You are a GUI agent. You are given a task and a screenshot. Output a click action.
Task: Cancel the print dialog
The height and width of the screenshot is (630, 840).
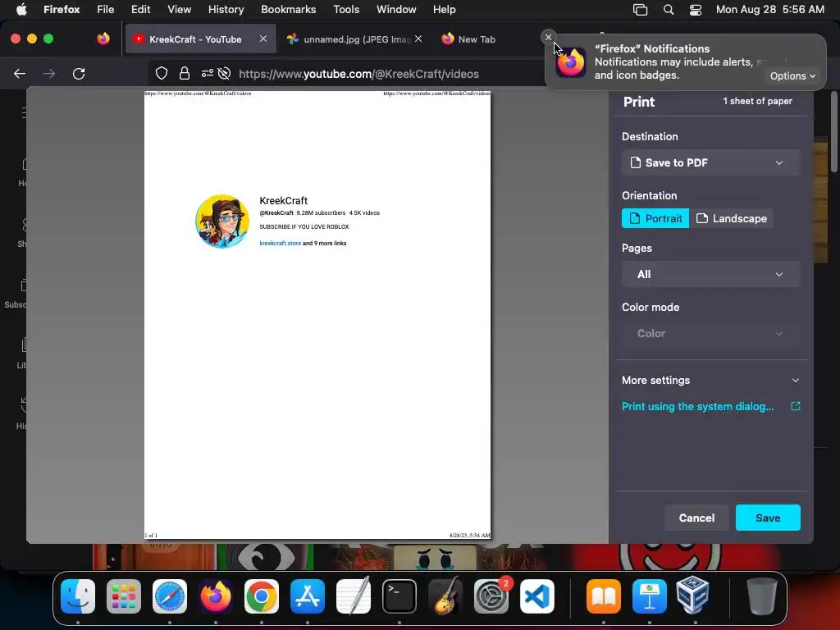click(696, 518)
